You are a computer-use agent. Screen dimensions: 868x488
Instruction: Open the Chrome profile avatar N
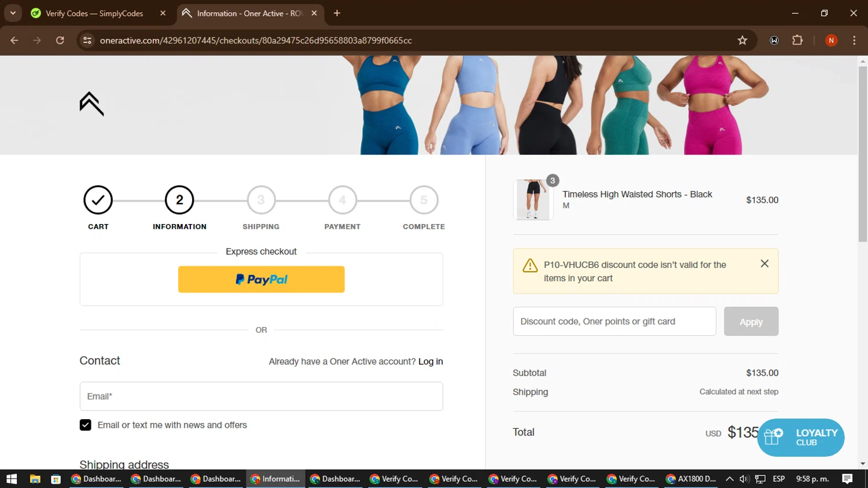(831, 41)
